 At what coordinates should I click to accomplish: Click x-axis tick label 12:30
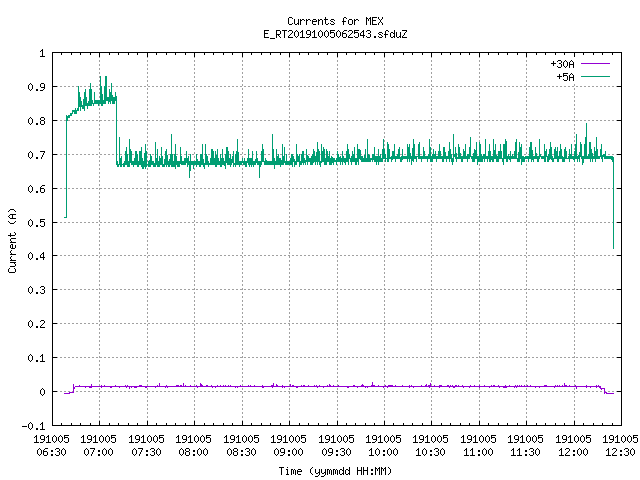tap(620, 452)
